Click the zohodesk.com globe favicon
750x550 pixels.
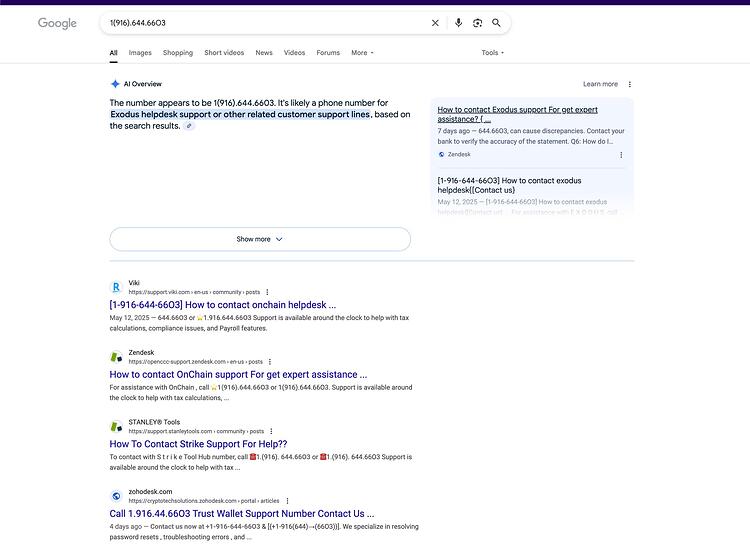point(116,496)
